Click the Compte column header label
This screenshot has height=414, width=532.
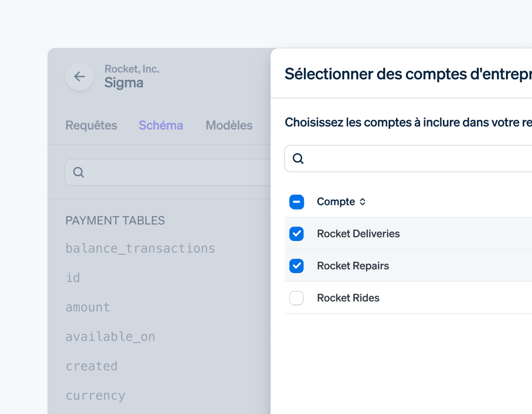[x=336, y=202]
